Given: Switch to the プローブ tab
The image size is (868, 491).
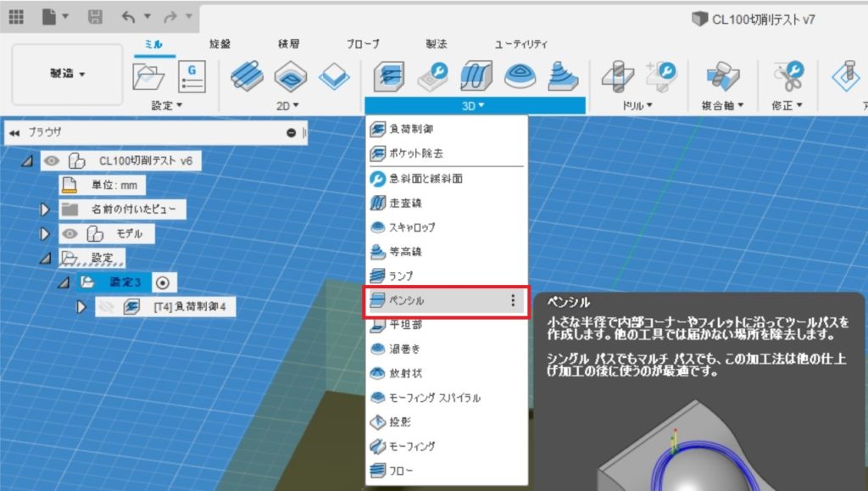Looking at the screenshot, I should tap(363, 44).
